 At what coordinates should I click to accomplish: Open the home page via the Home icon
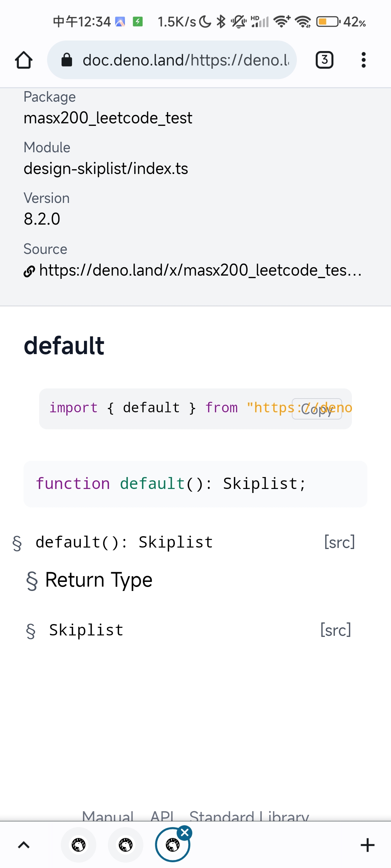24,60
